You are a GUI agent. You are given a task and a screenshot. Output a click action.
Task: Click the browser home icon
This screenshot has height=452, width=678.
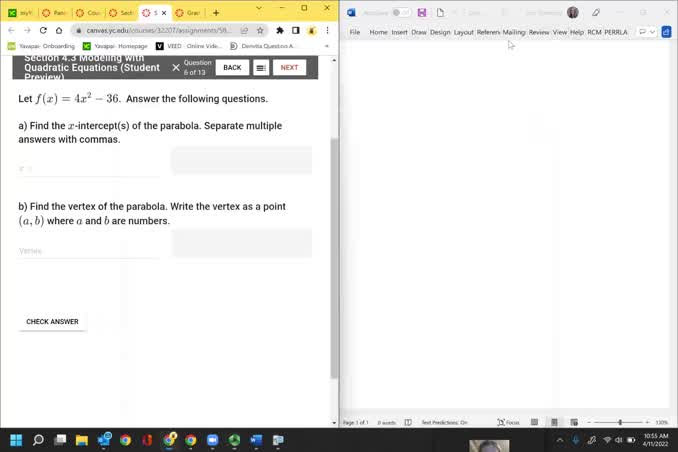[x=60, y=30]
